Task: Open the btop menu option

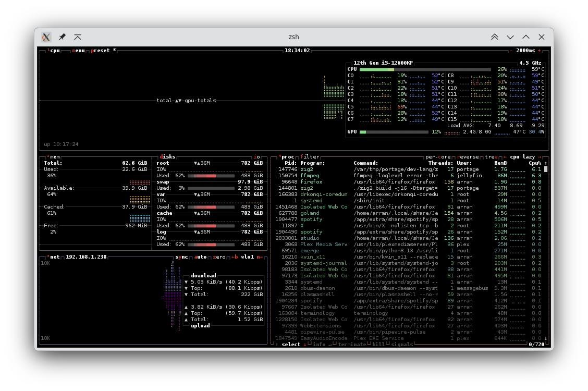Action: point(78,51)
